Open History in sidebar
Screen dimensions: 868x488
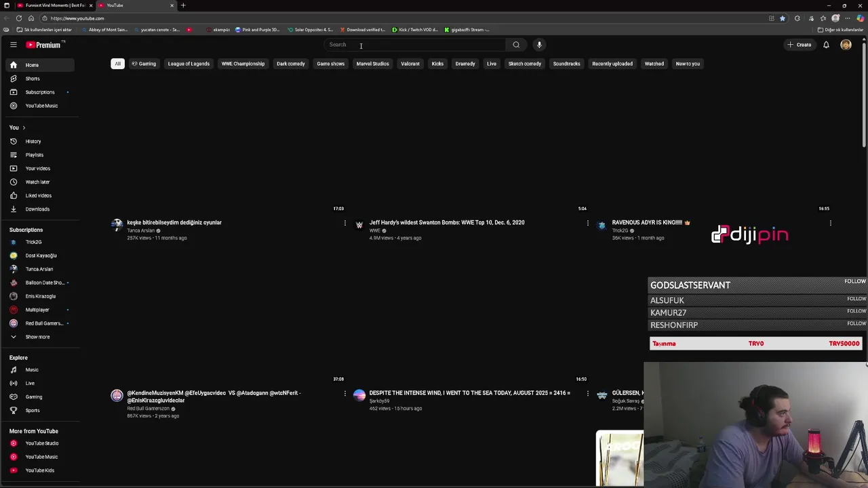[x=41, y=142]
